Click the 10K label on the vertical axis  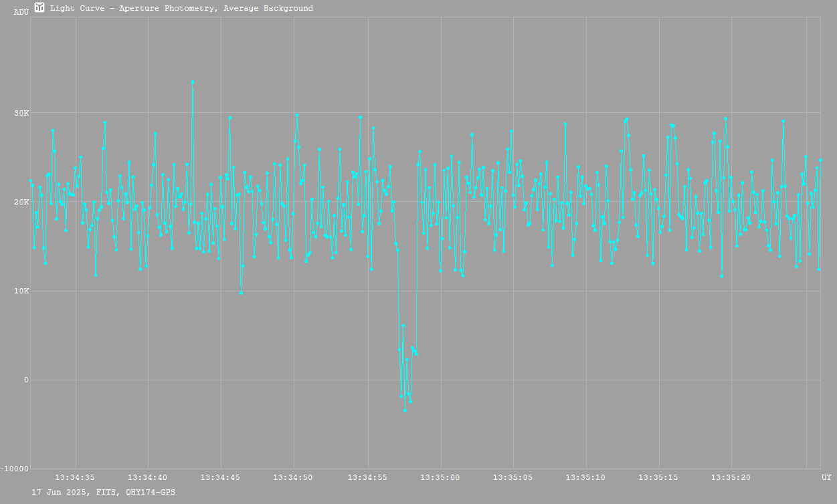pos(22,291)
